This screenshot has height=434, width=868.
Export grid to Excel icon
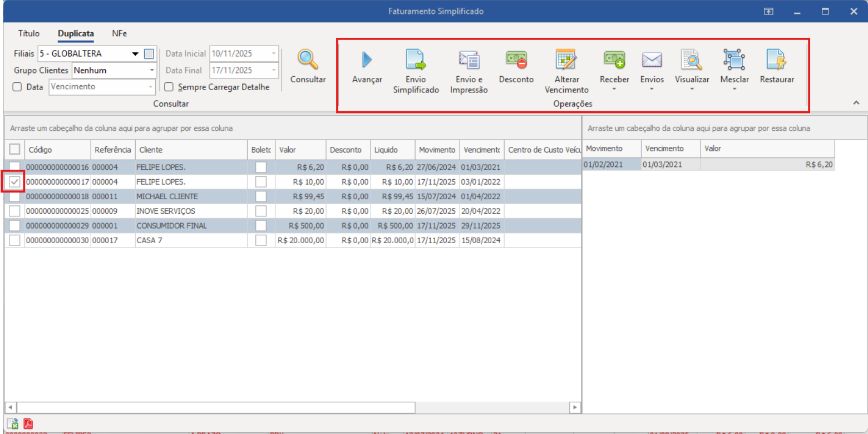13,424
